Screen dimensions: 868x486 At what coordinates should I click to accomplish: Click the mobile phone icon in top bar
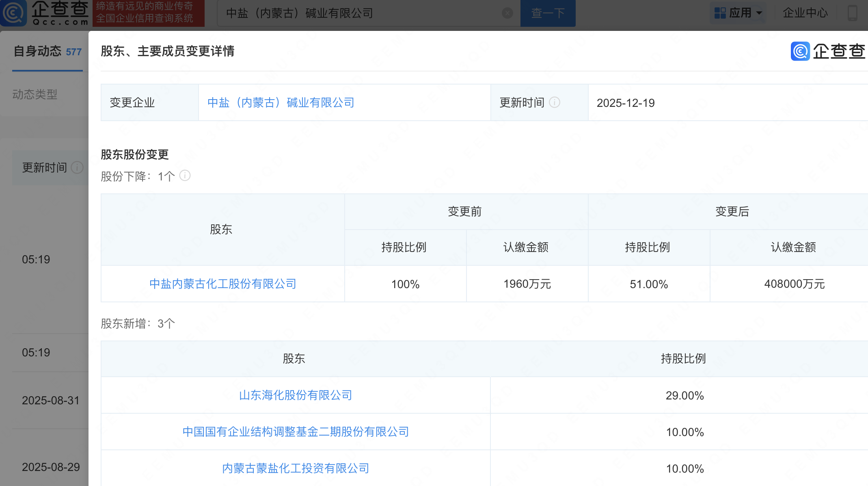coord(852,13)
